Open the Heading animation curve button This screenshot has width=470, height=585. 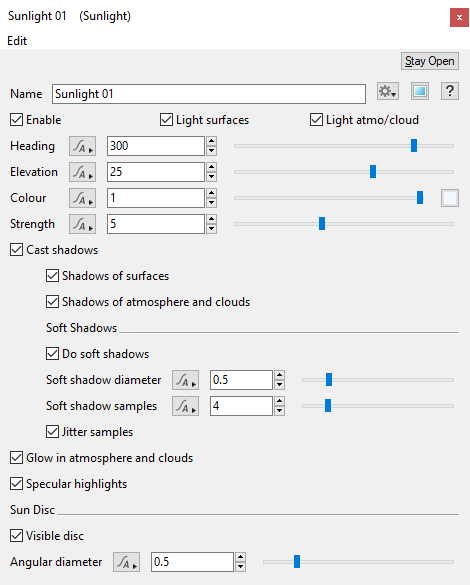pyautogui.click(x=82, y=146)
